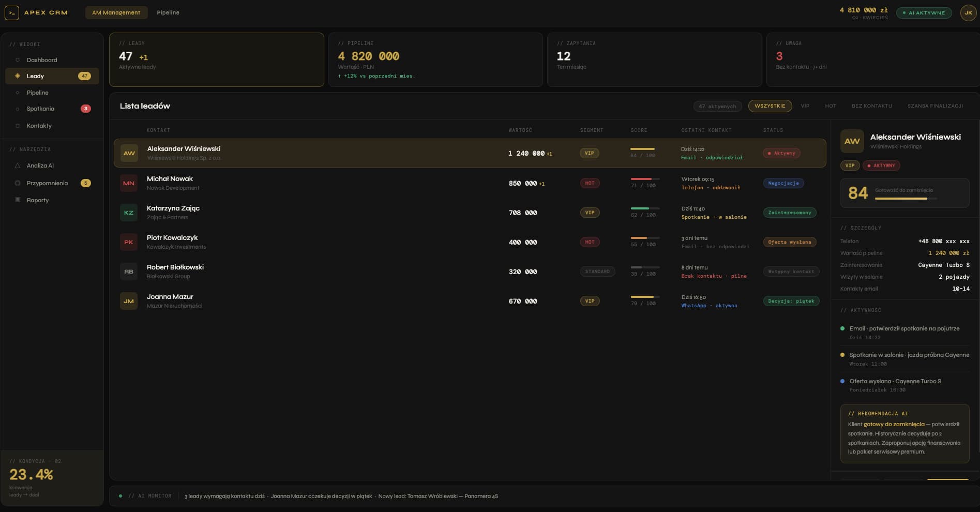Click the 47 aktywnych pill
This screenshot has width=980, height=512.
pyautogui.click(x=717, y=106)
